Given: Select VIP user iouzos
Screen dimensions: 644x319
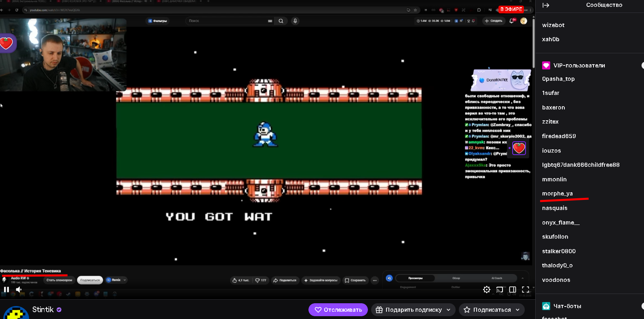Looking at the screenshot, I should [551, 151].
